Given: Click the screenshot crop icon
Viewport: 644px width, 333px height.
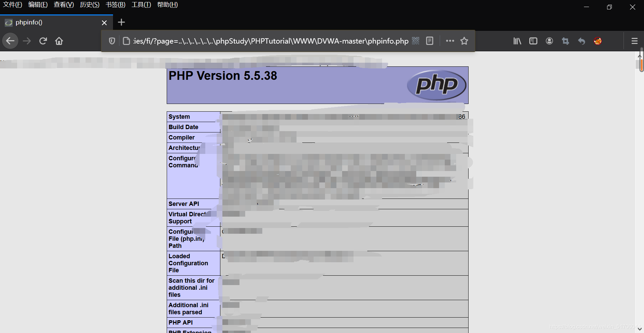Looking at the screenshot, I should point(566,41).
